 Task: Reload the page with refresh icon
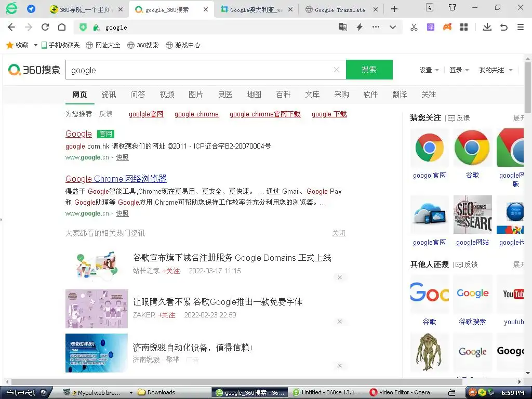tap(45, 27)
